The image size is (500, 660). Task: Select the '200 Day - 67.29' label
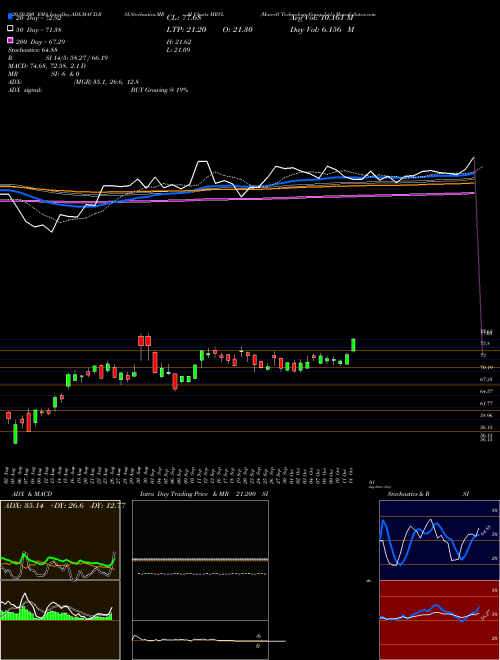click(x=41, y=42)
